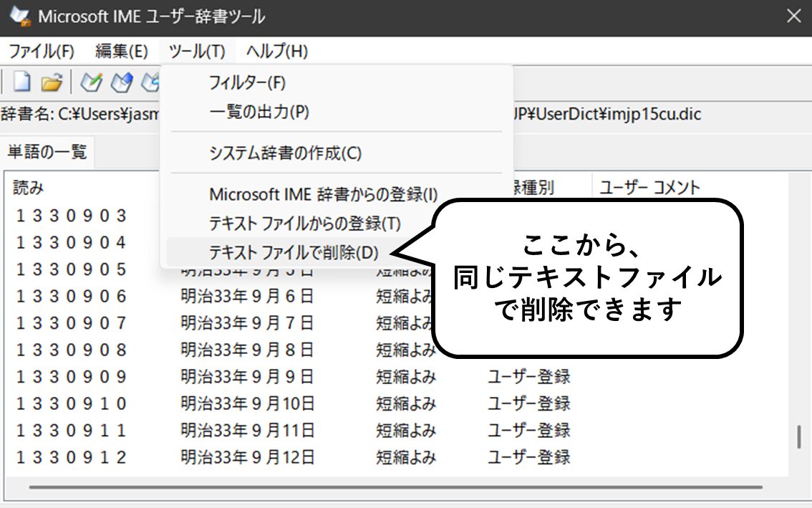Click the ユーザー コメント column header
Image resolution: width=812 pixels, height=508 pixels.
[x=649, y=188]
